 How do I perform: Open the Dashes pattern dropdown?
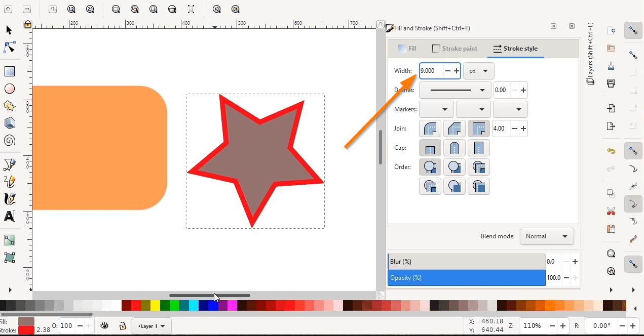(x=454, y=90)
